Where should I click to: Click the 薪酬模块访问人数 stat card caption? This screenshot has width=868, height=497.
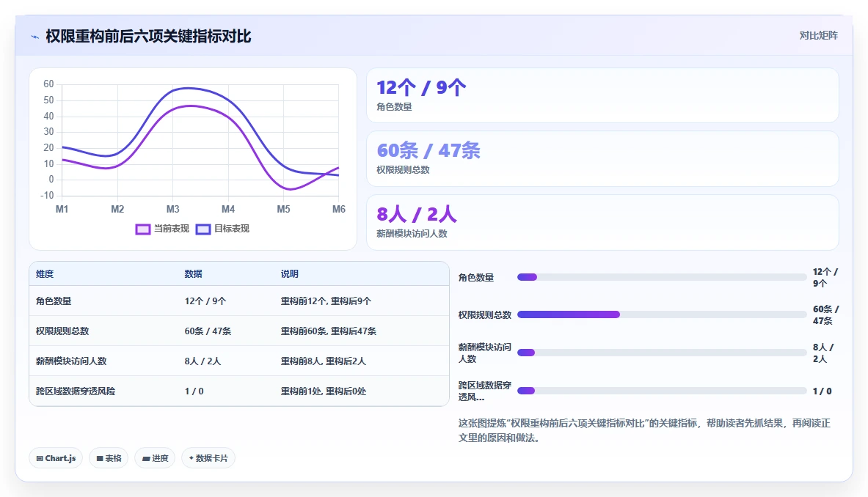[412, 233]
